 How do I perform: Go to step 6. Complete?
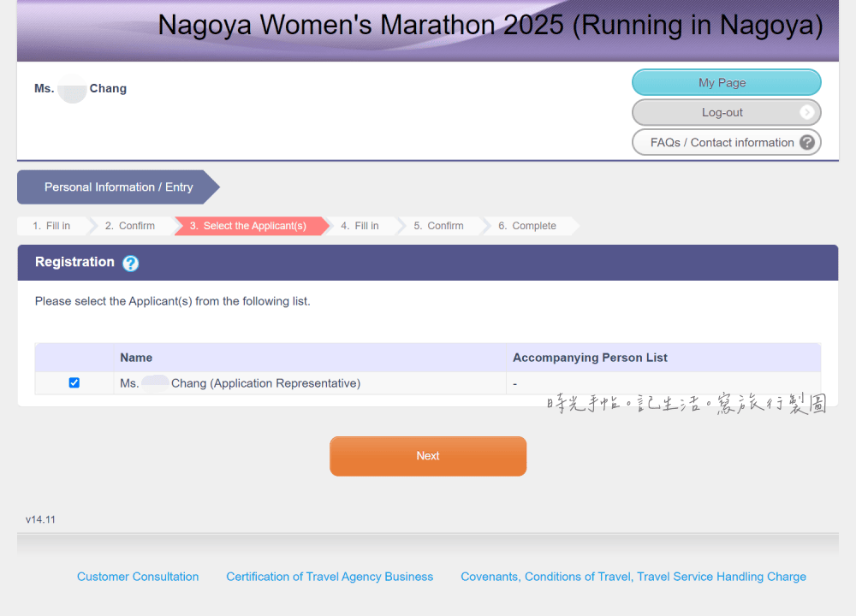527,226
